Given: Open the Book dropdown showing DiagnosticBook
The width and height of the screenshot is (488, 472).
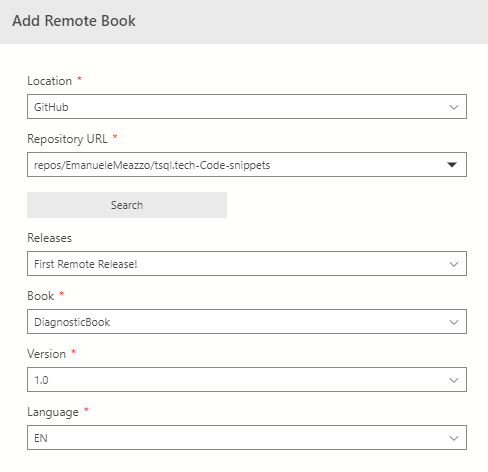Looking at the screenshot, I should pyautogui.click(x=247, y=322).
